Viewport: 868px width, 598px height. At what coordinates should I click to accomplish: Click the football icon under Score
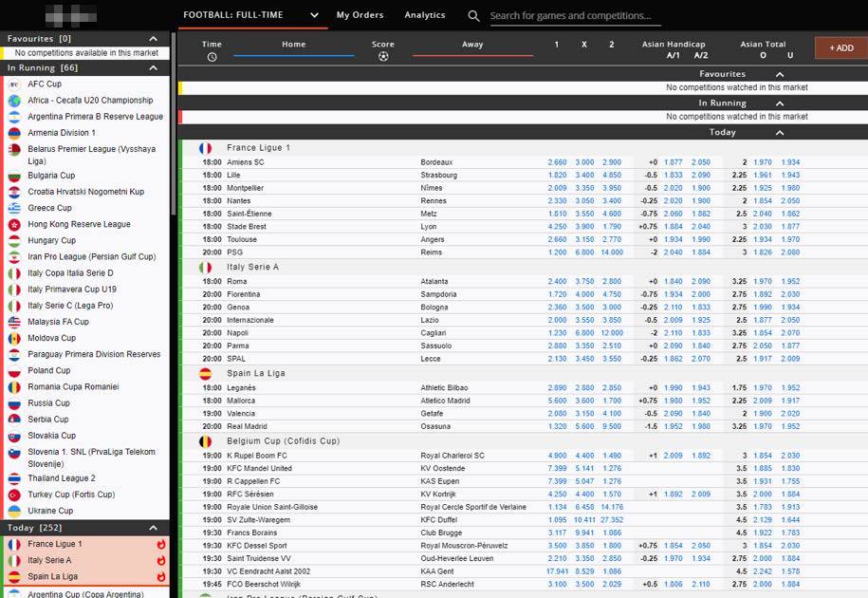383,57
